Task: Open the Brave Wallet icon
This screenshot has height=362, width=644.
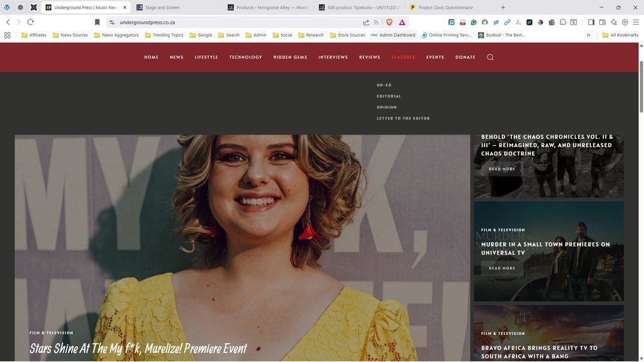Action: pyautogui.click(x=602, y=22)
